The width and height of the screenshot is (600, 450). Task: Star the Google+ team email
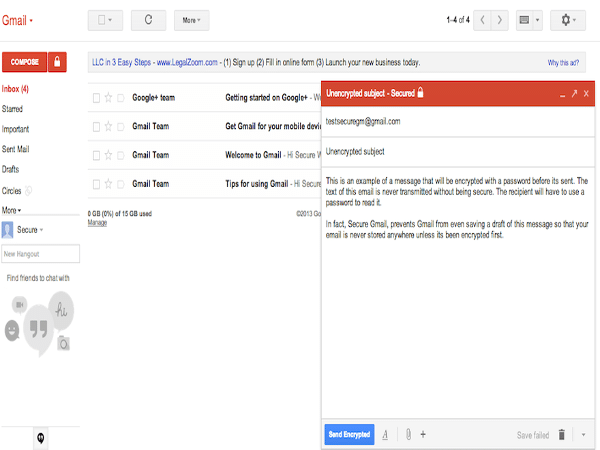pyautogui.click(x=108, y=98)
